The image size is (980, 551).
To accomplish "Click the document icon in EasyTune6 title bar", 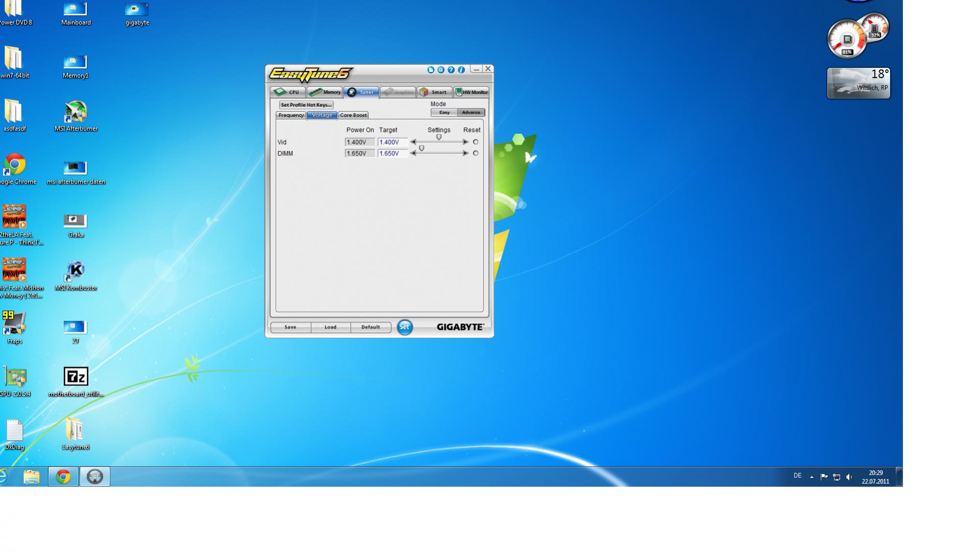I will click(x=431, y=70).
